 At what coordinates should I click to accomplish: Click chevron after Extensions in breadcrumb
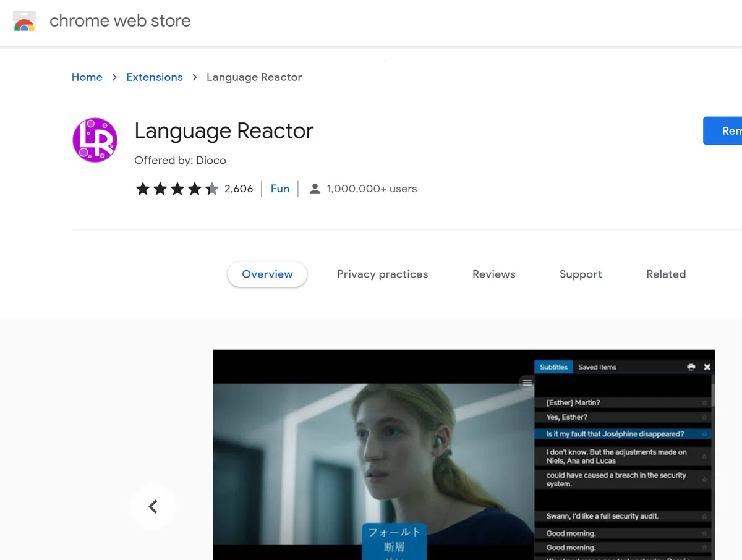point(195,77)
